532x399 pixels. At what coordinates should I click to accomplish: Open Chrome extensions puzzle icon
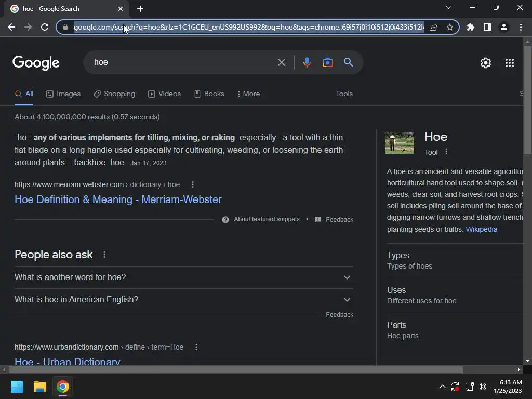(x=471, y=27)
